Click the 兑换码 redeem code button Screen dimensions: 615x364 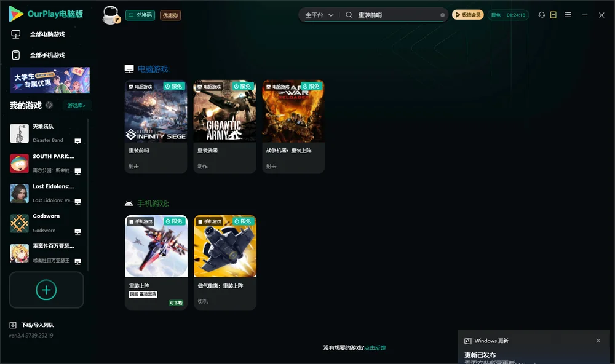[140, 15]
